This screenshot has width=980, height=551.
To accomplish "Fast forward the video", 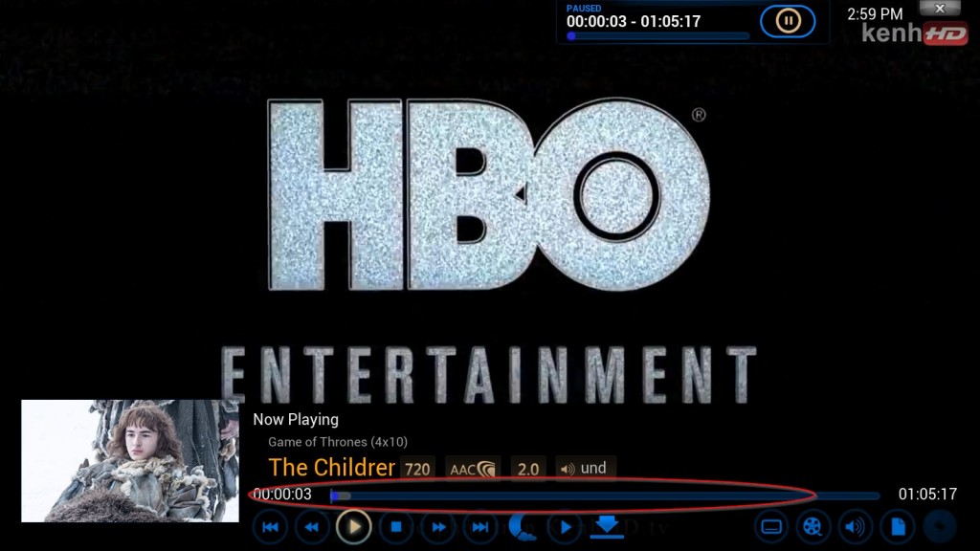I will [x=438, y=527].
